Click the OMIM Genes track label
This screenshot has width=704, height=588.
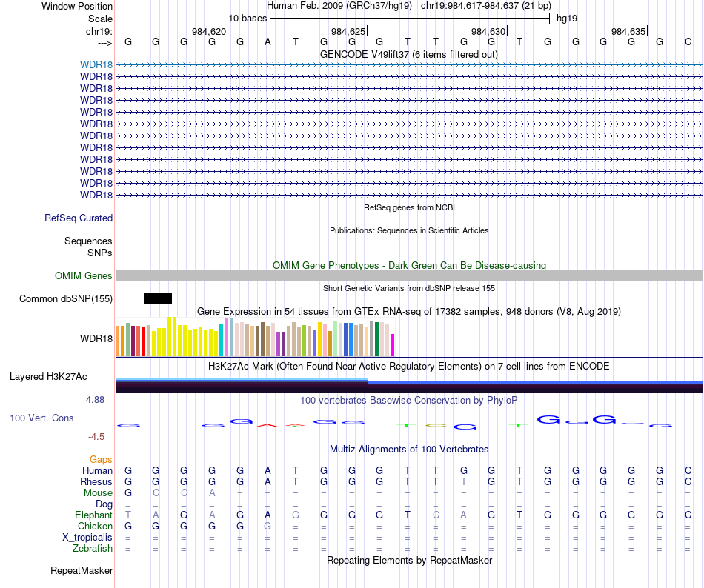[84, 275]
